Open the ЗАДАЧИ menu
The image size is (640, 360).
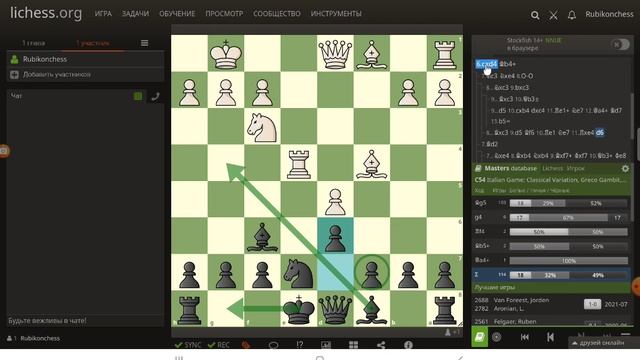click(135, 13)
